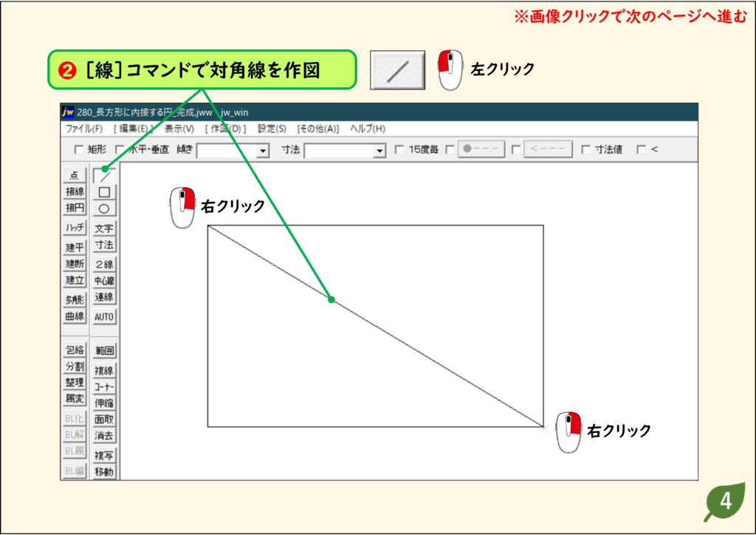
Task: Choose the 接円 tangent circle tool
Action: point(75,208)
